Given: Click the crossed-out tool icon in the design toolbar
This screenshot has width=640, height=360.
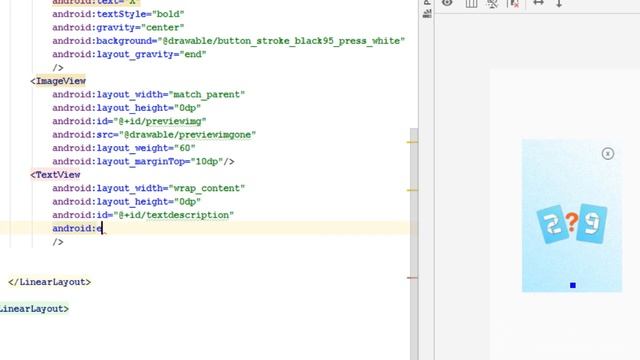Looking at the screenshot, I should pyautogui.click(x=492, y=4).
